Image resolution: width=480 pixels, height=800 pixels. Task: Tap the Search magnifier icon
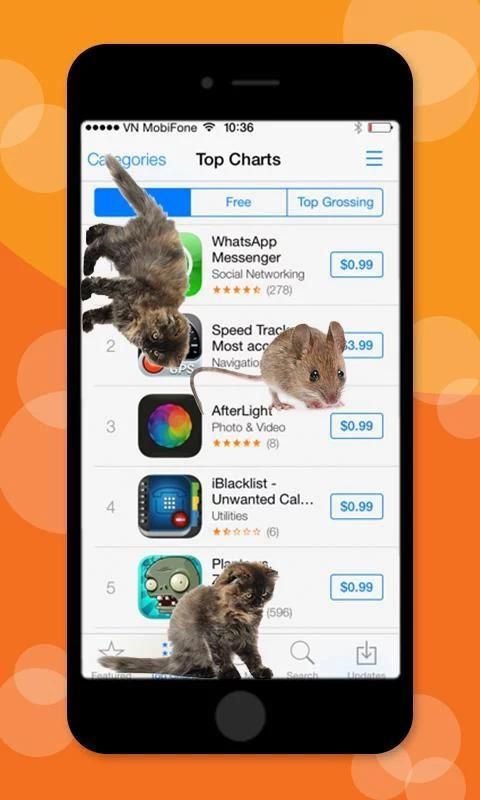click(x=301, y=653)
